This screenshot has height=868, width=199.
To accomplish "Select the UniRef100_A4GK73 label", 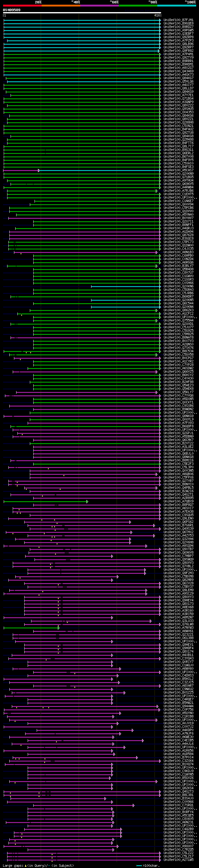I will (179, 75).
